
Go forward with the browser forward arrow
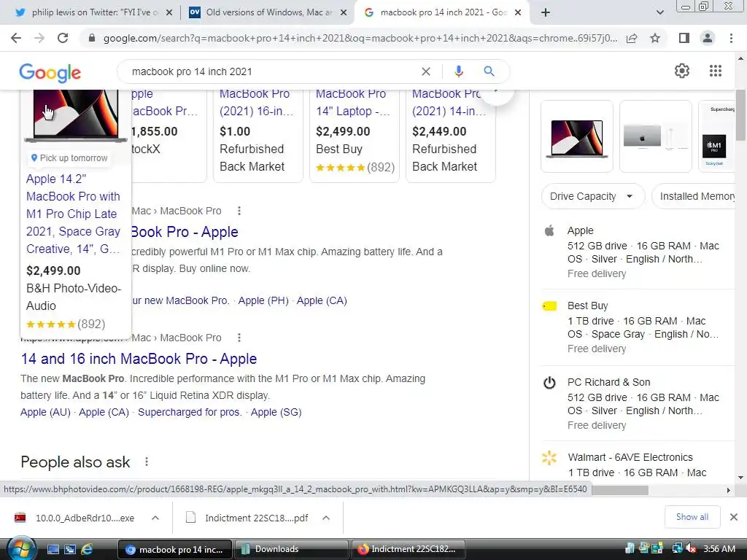pos(39,38)
